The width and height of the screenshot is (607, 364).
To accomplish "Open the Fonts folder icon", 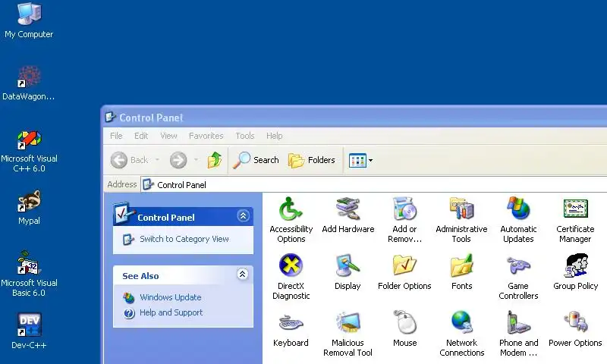I will pyautogui.click(x=461, y=272).
